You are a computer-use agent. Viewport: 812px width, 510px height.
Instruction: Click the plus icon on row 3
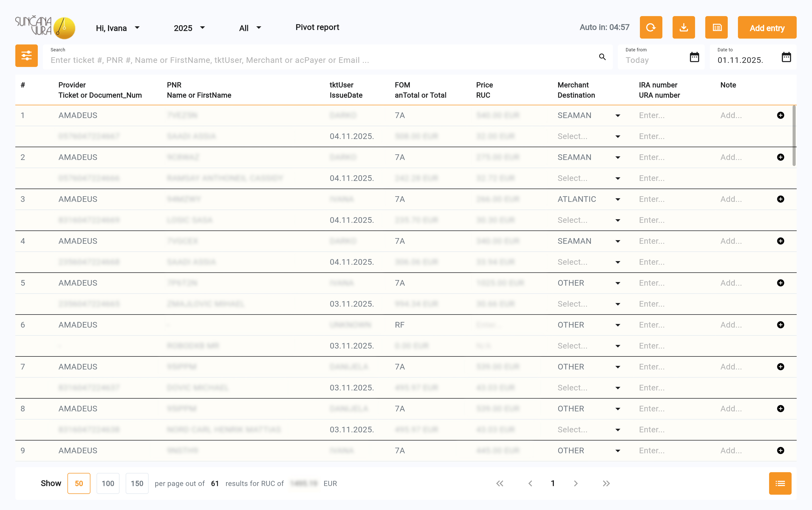coord(780,199)
